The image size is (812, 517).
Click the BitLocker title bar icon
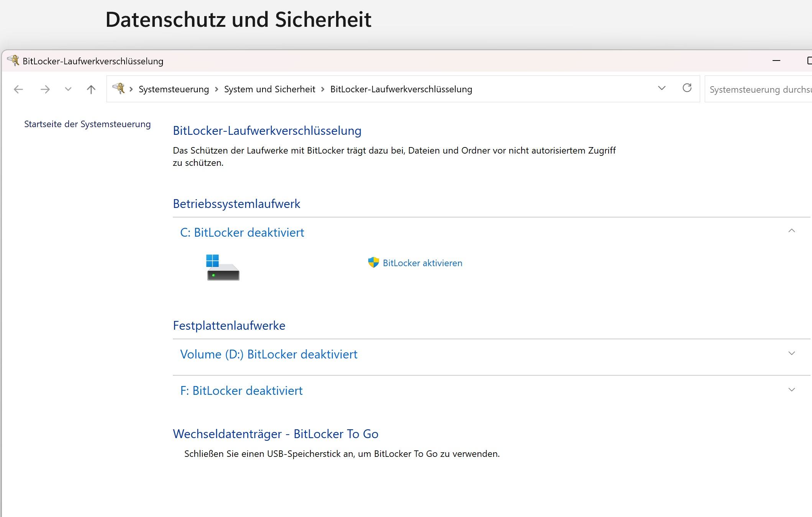(x=13, y=61)
